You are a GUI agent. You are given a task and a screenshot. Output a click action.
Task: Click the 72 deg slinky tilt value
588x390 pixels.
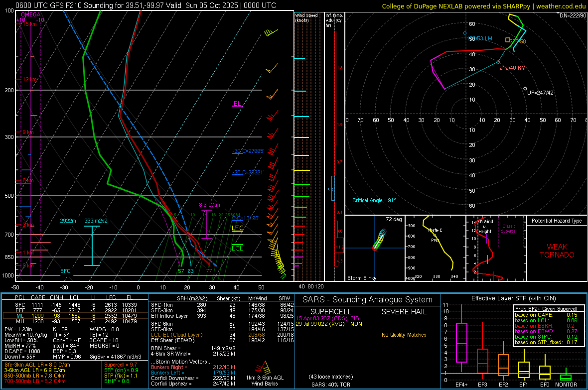pyautogui.click(x=394, y=219)
